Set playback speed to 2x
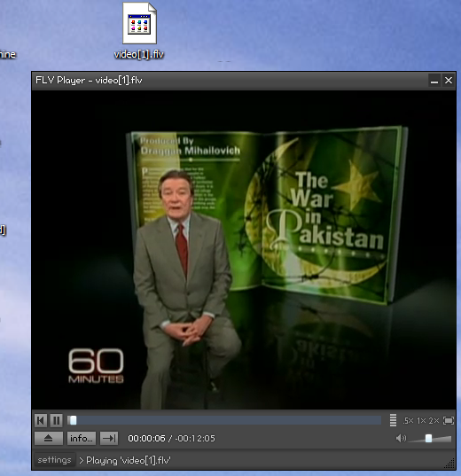Screen dimensions: 461x476 tap(434, 421)
